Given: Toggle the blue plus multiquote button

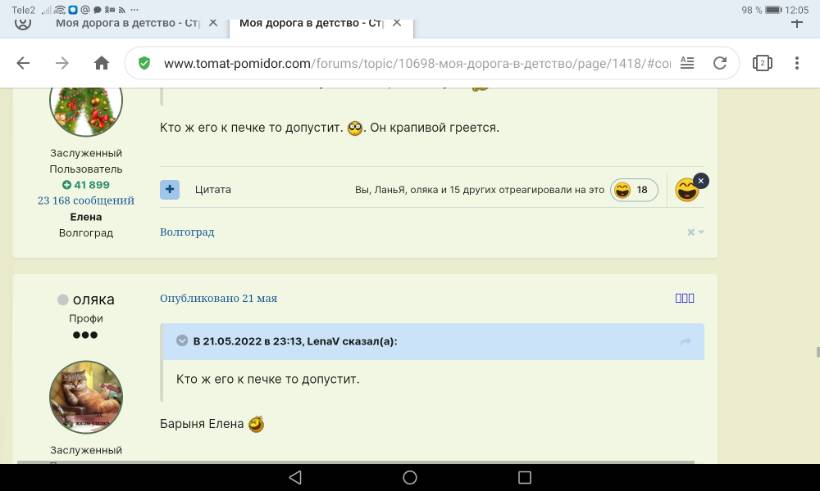Looking at the screenshot, I should coord(170,189).
